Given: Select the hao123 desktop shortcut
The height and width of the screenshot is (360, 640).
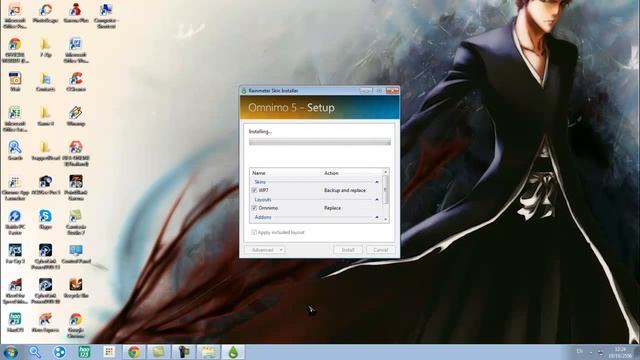Looking at the screenshot, I should tap(15, 322).
